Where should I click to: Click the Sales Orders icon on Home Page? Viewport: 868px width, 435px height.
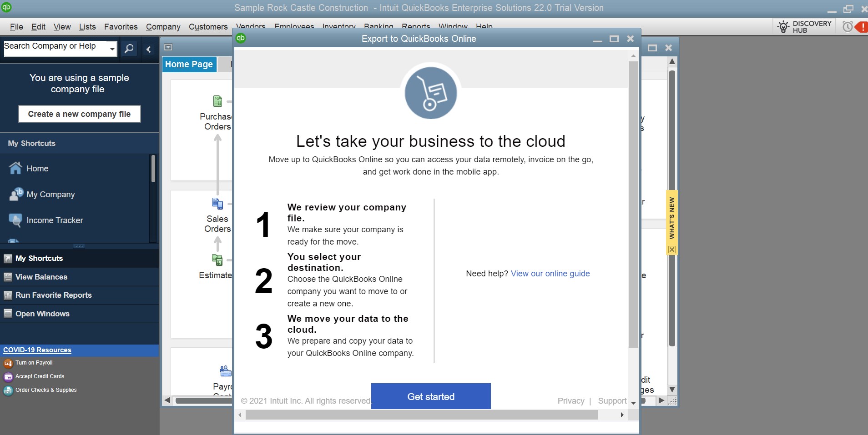coord(217,203)
